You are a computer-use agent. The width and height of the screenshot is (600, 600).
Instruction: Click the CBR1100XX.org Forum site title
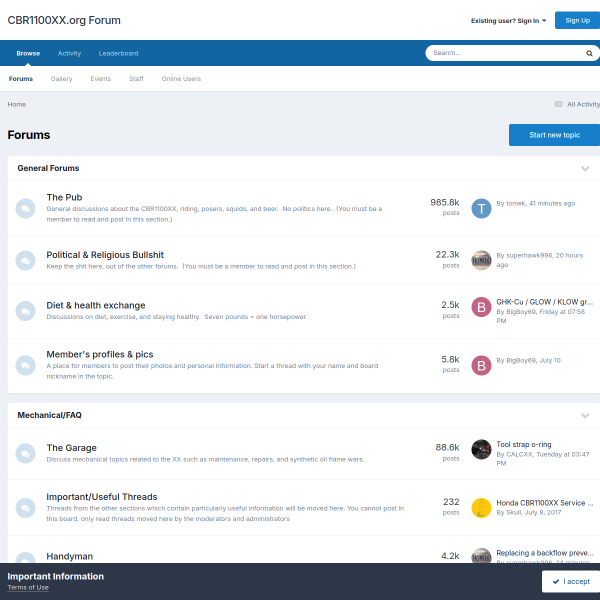(64, 20)
